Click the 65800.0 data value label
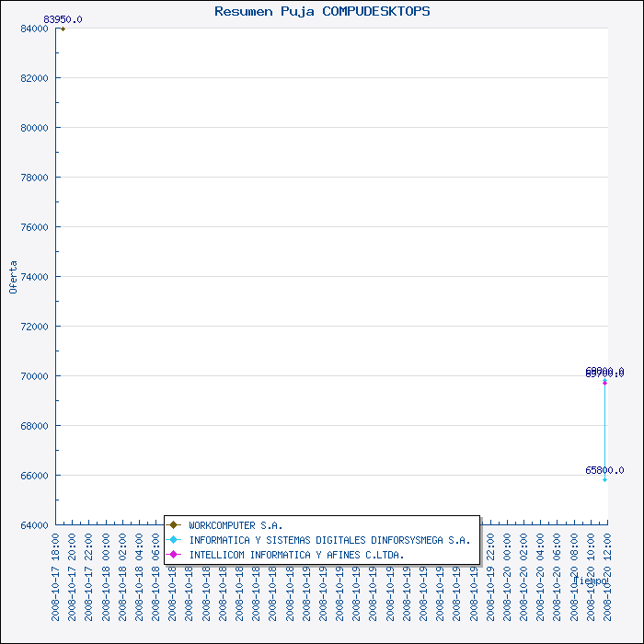Screen dimensions: 644x644 (604, 470)
